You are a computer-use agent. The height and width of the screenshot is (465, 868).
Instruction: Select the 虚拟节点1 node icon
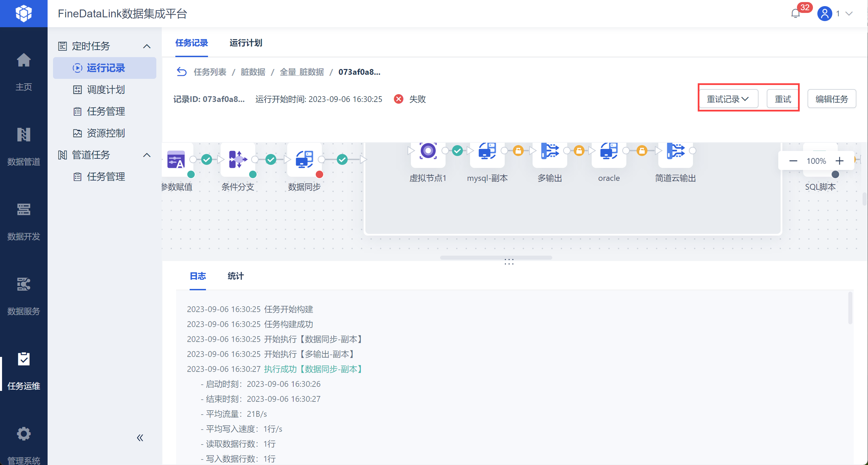(428, 151)
